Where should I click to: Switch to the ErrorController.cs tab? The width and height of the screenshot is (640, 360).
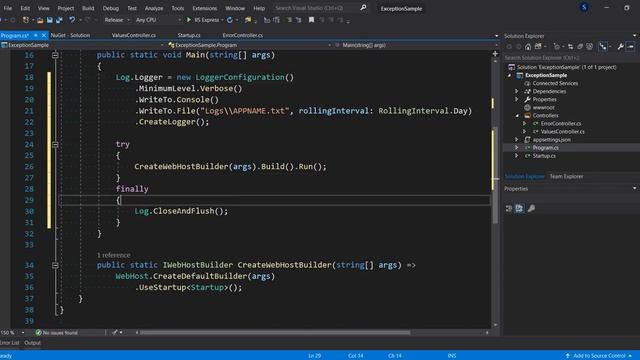tap(242, 36)
